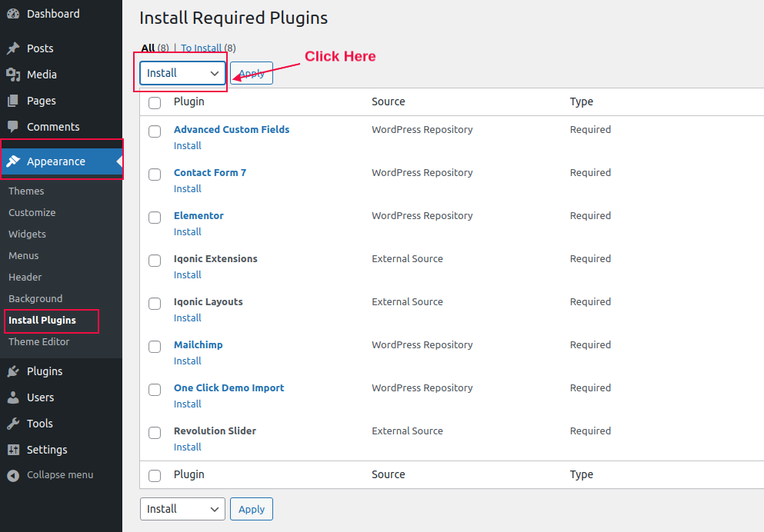
Task: Click Install link under Contact Form 7
Action: pos(188,189)
